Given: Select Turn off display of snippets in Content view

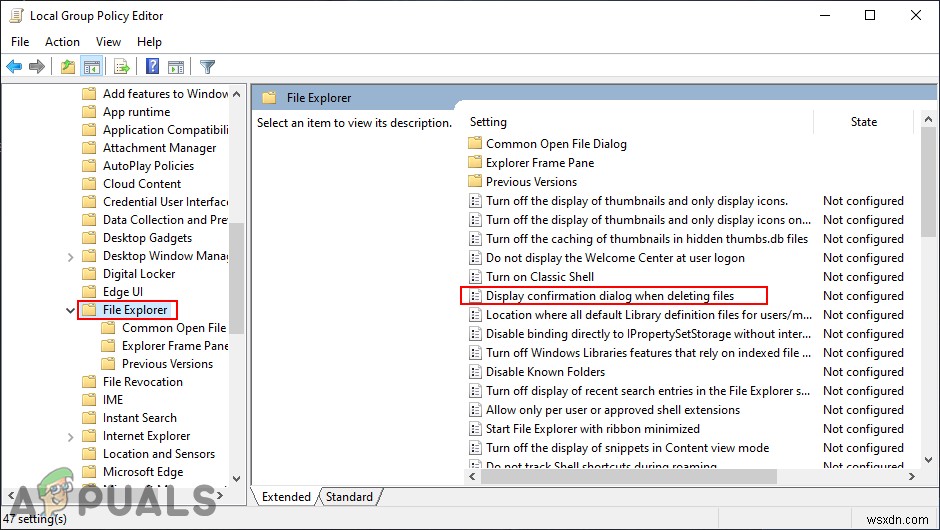Looking at the screenshot, I should point(627,448).
